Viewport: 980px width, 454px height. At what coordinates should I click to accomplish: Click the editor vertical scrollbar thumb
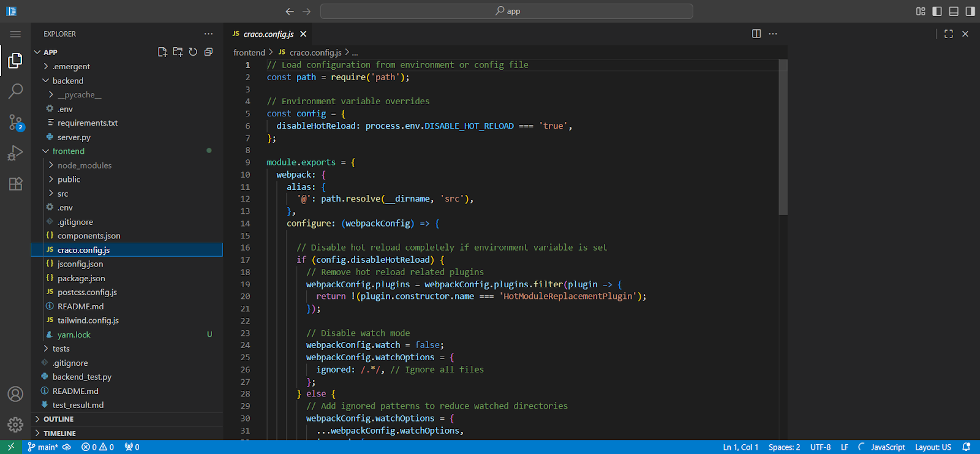pyautogui.click(x=783, y=137)
